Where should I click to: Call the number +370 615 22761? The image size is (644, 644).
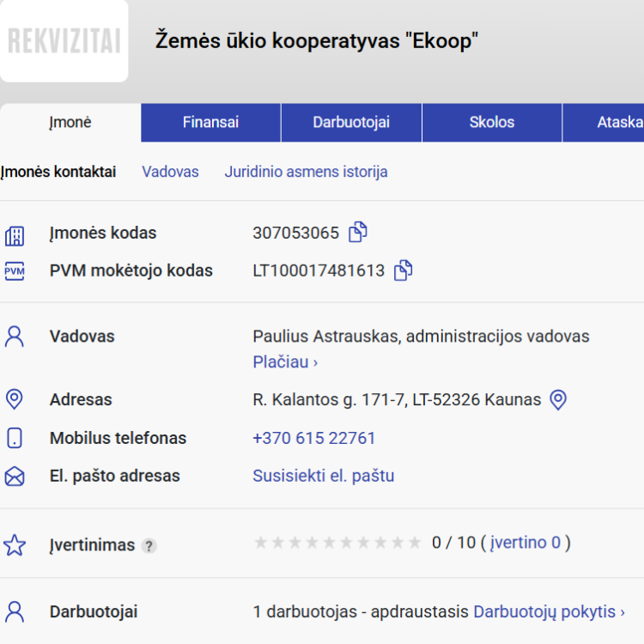tap(313, 438)
